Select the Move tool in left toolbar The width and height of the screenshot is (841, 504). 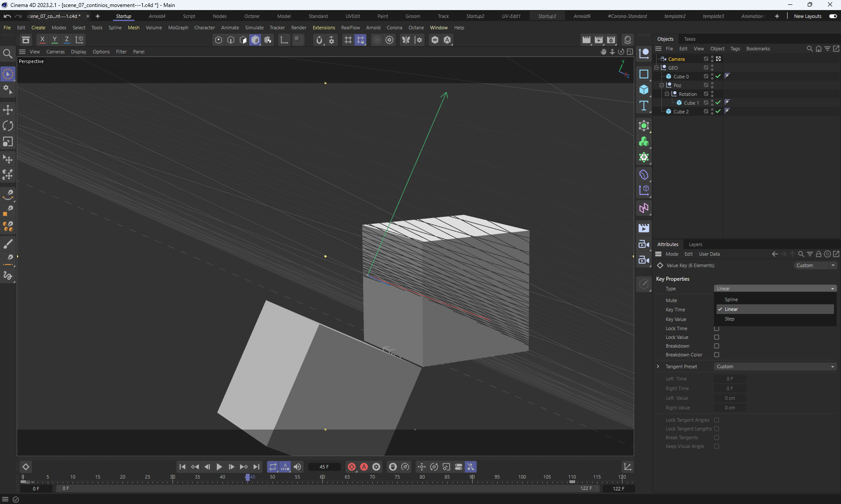pos(8,110)
